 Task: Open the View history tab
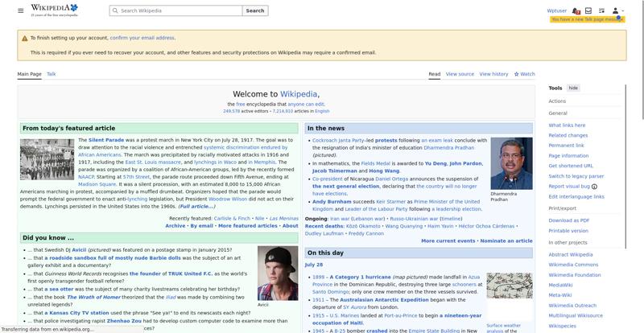pos(493,74)
